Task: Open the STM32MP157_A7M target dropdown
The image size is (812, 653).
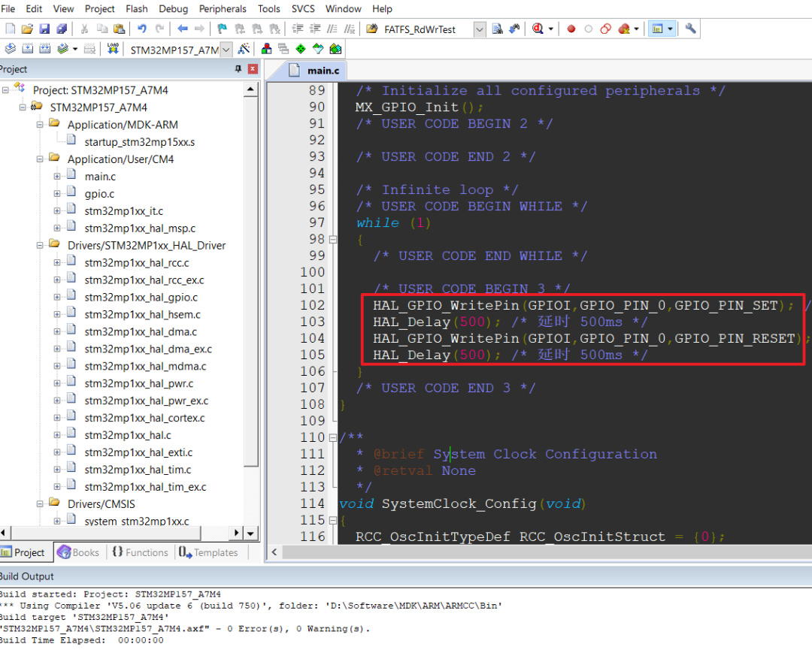Action: coord(226,50)
